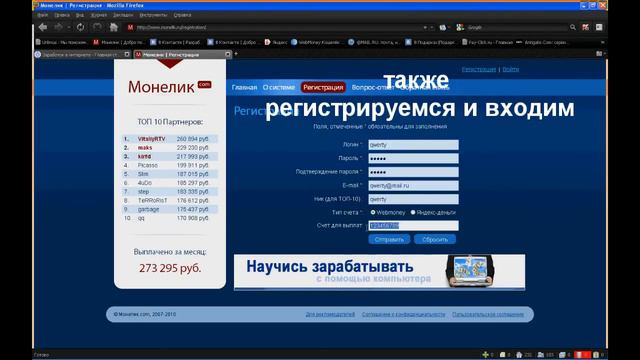Click the feed icon beside the address bar
The width and height of the screenshot is (640, 360).
pos(442,27)
